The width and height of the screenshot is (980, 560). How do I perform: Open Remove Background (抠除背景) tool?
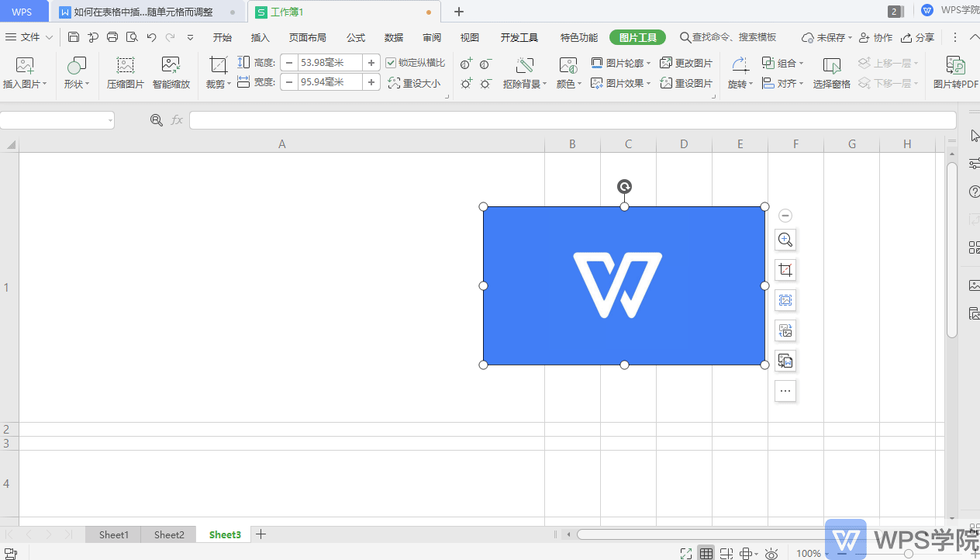(525, 74)
